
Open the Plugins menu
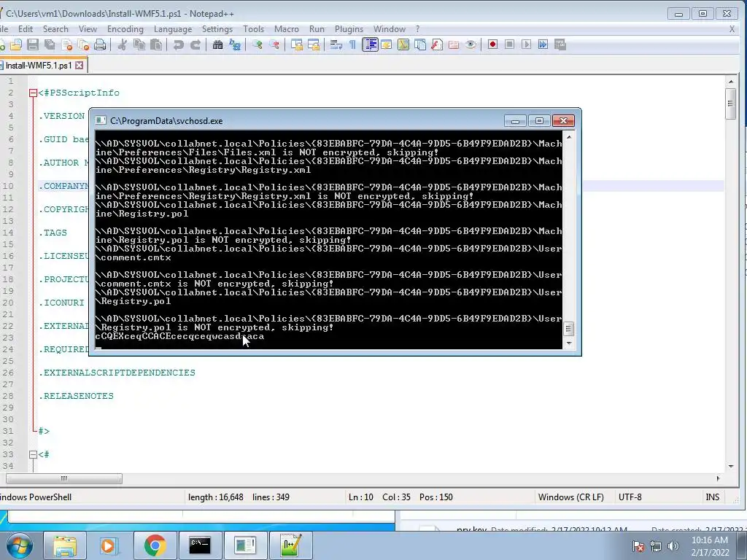tap(349, 29)
